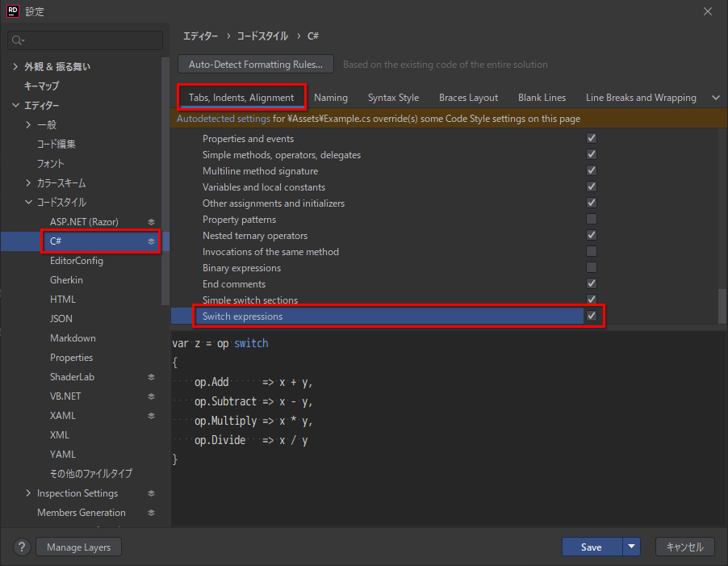728x566 pixels.
Task: Select JSON in the code style list
Action: click(x=61, y=319)
